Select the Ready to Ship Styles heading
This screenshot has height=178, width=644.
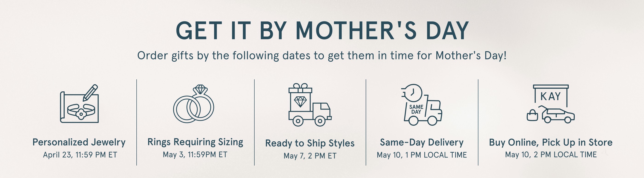(x=310, y=143)
